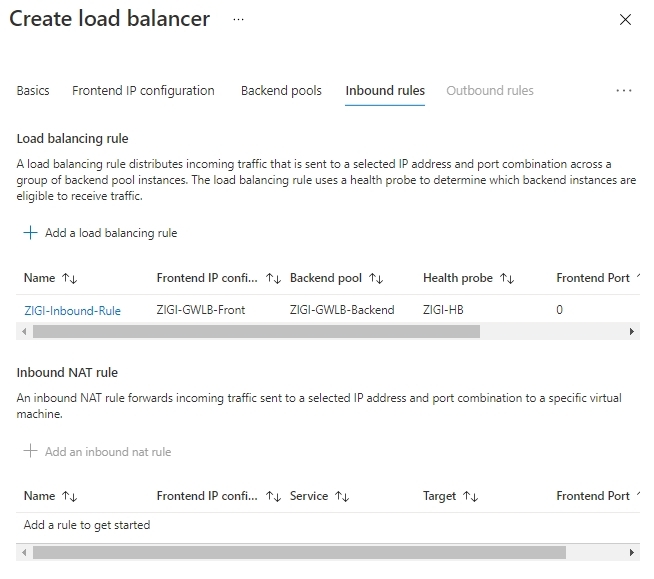Viewport: 654px width, 579px height.
Task: Click the Inbound NAT rule heading
Action: pos(67,373)
